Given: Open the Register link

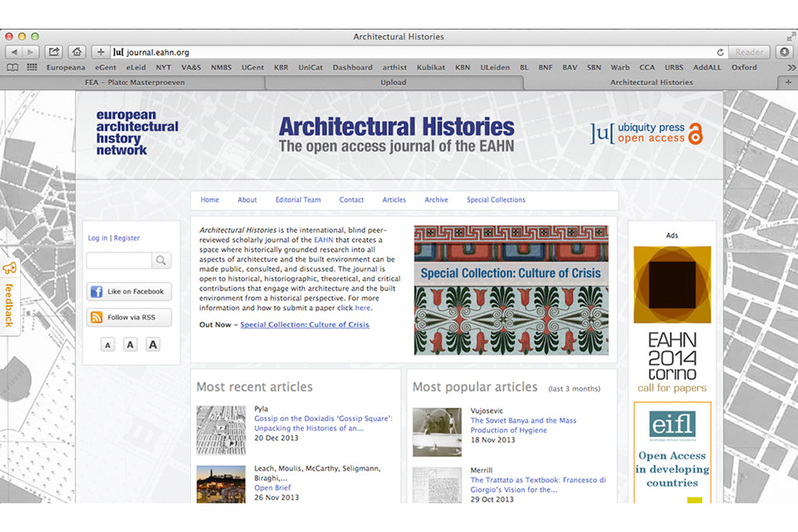Looking at the screenshot, I should [127, 238].
